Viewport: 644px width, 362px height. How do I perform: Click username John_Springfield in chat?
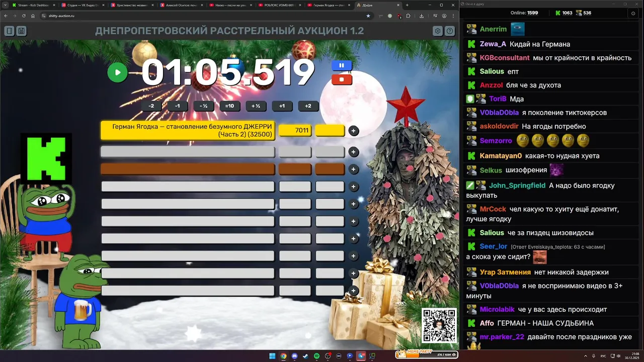[x=517, y=186]
